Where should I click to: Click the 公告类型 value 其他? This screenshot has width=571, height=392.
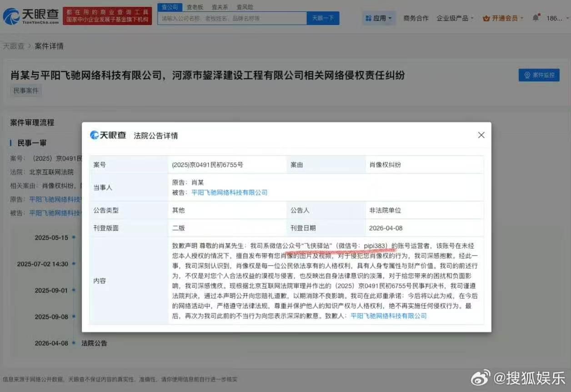pos(178,211)
